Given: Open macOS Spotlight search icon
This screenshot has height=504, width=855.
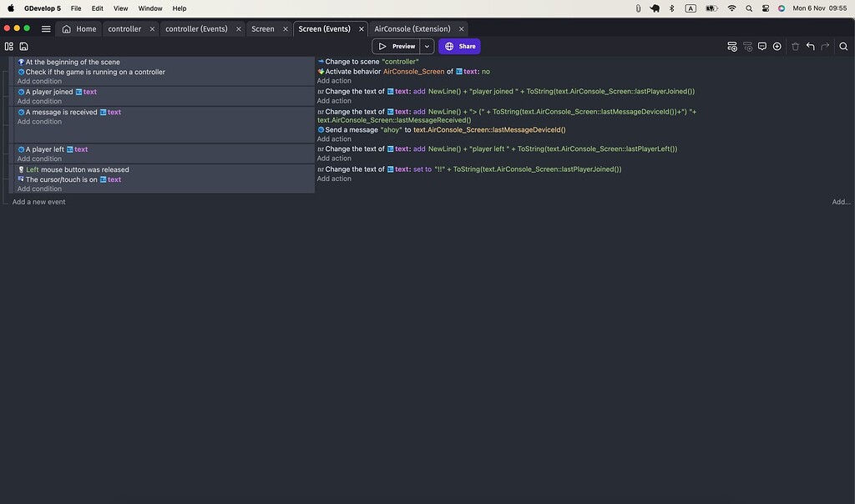Looking at the screenshot, I should 749,8.
